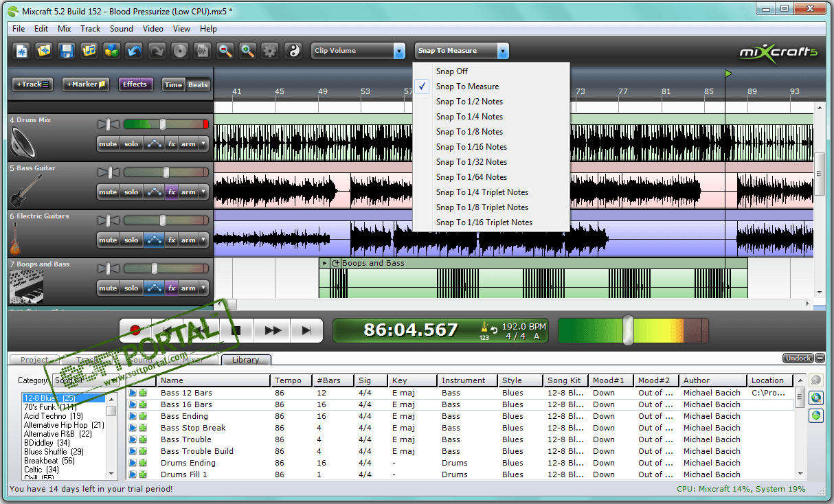Click the zoom out magnifier icon
The width and height of the screenshot is (834, 504).
225,51
